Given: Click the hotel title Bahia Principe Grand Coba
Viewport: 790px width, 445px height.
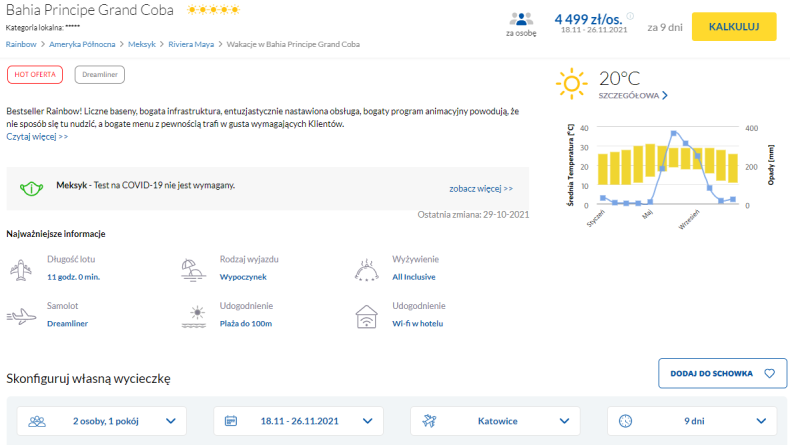Looking at the screenshot, I should pyautogui.click(x=90, y=10).
